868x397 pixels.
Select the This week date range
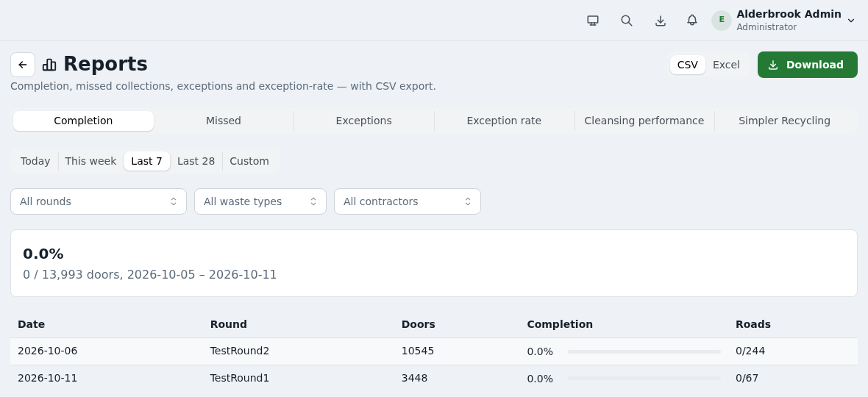(90, 161)
